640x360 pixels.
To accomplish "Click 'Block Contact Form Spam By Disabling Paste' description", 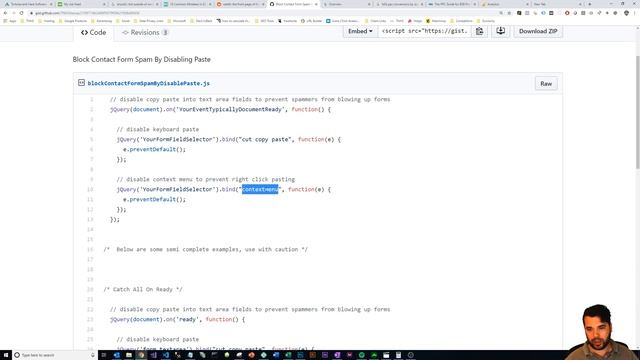I will coord(142,60).
